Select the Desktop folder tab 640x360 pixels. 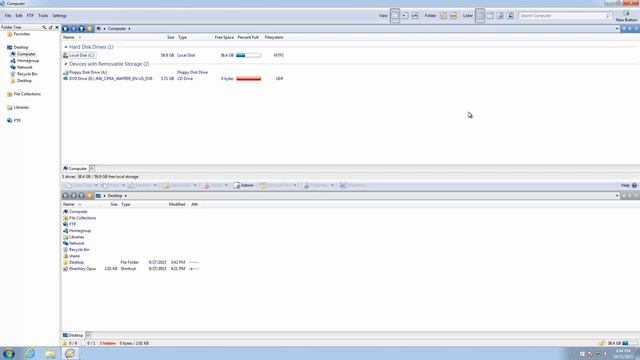tap(73, 335)
